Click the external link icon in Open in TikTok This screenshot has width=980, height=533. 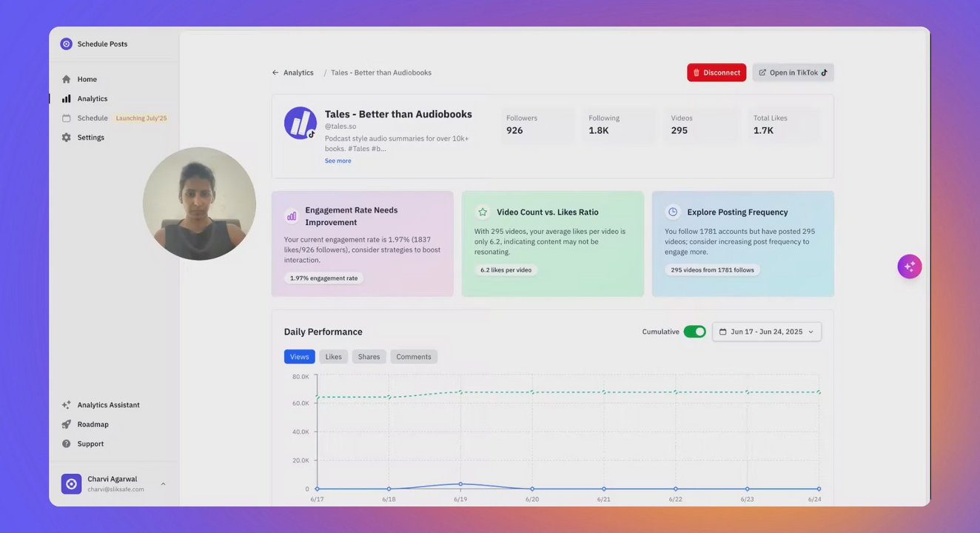coord(762,73)
